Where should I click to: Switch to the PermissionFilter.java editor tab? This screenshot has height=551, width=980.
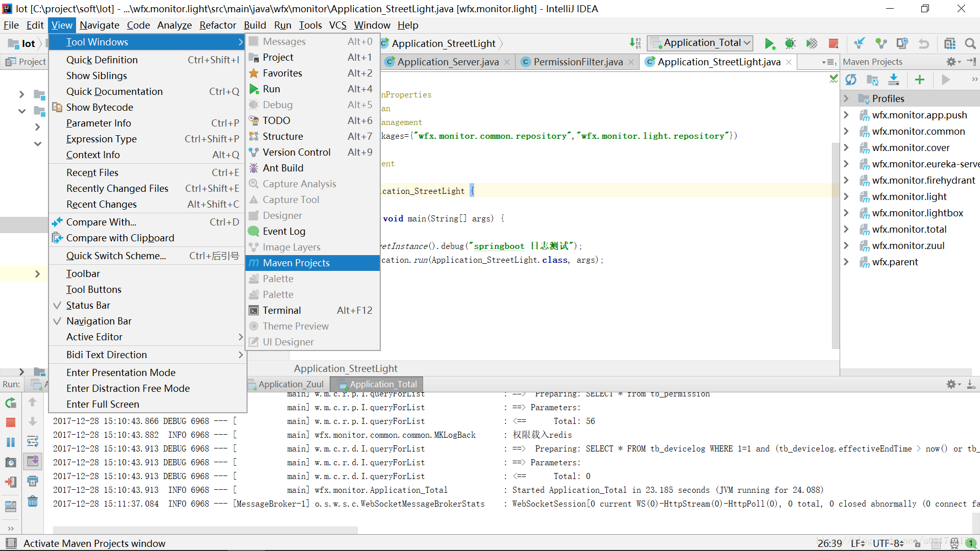coord(578,62)
